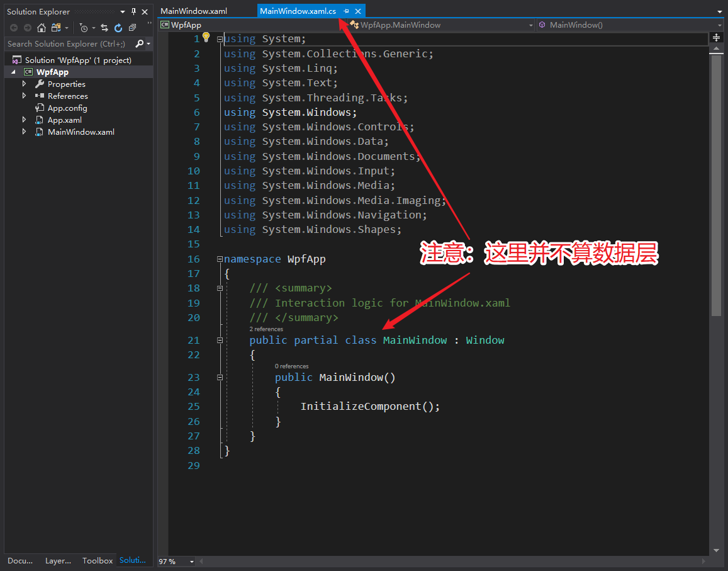Viewport: 728px width, 571px height.
Task: Click the Visual Studio solution icon
Action: (x=17, y=60)
